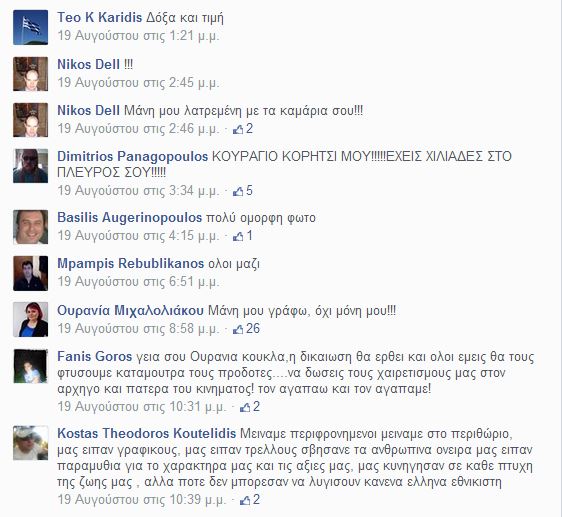Visit Kostas Theodoros Koutelidis profile name
This screenshot has height=517, width=562.
[147, 433]
